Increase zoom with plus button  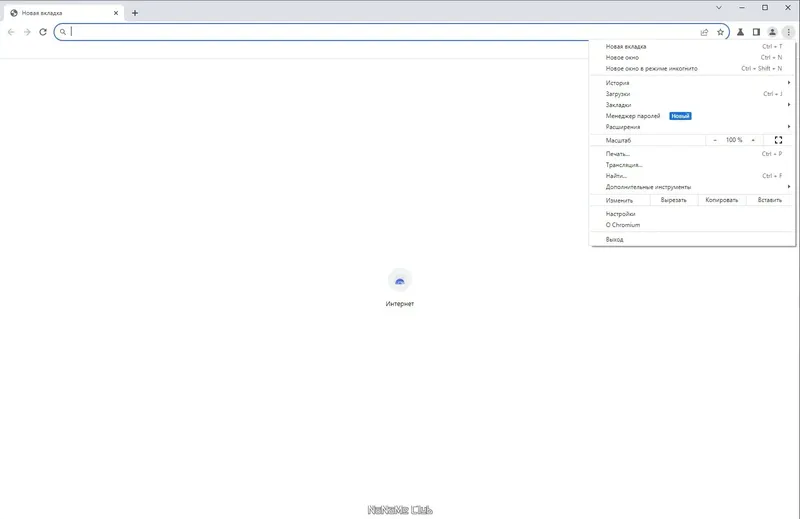tap(753, 140)
